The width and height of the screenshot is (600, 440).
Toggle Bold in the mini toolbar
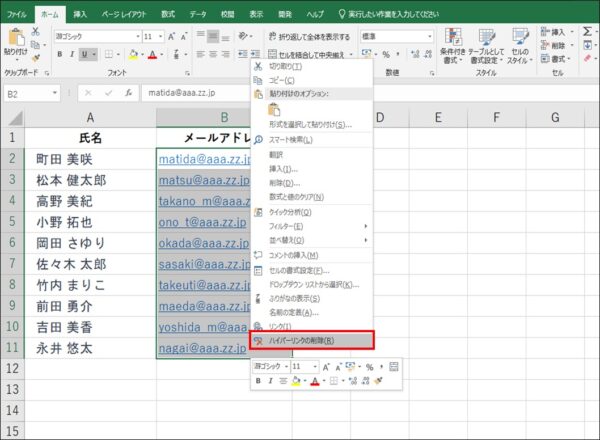[258, 381]
